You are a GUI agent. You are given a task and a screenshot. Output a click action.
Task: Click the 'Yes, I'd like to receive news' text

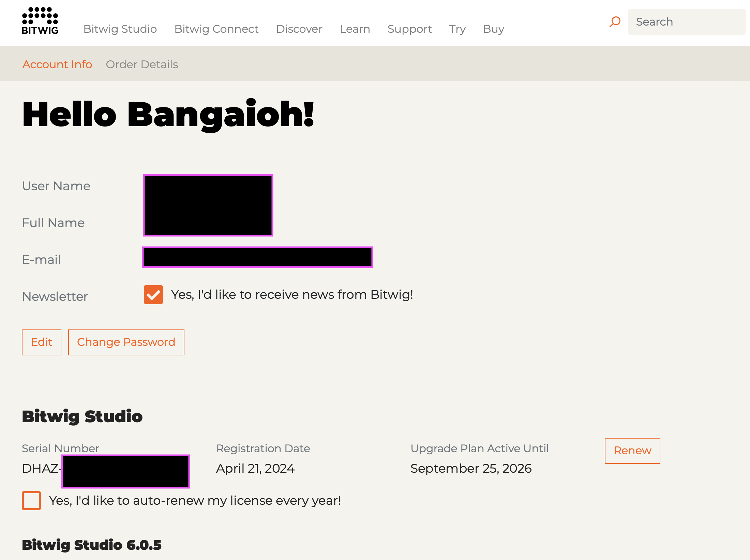(292, 295)
